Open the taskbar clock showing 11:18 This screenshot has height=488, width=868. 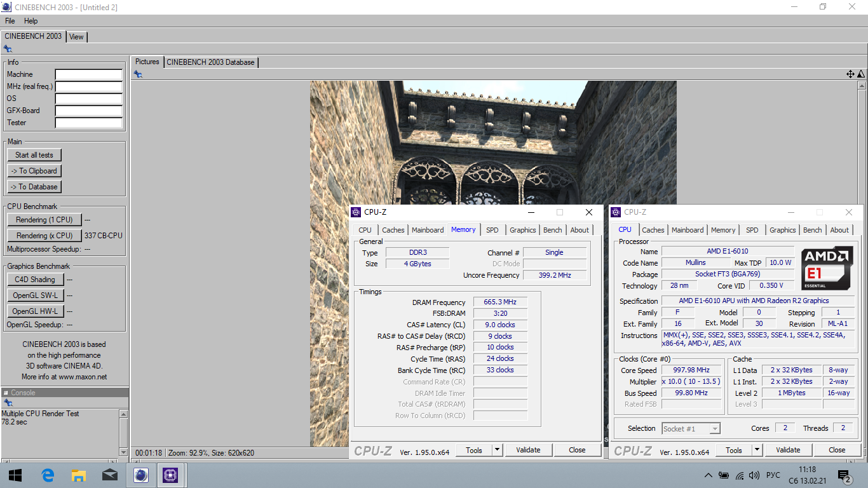click(806, 475)
